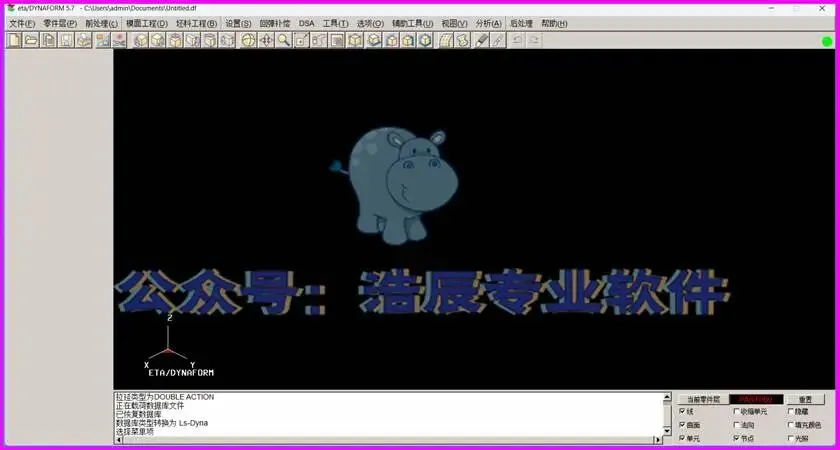Enable the 法向 checkbox

pos(736,425)
